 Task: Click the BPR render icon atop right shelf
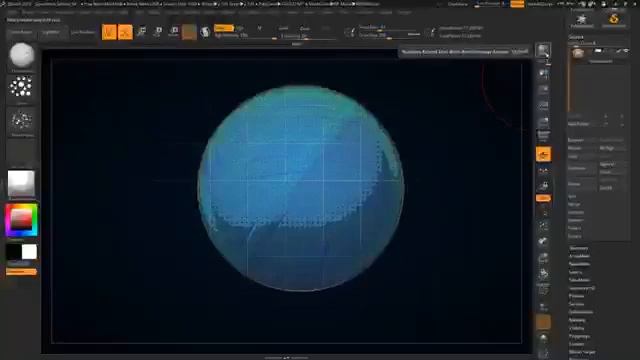pyautogui.click(x=543, y=51)
